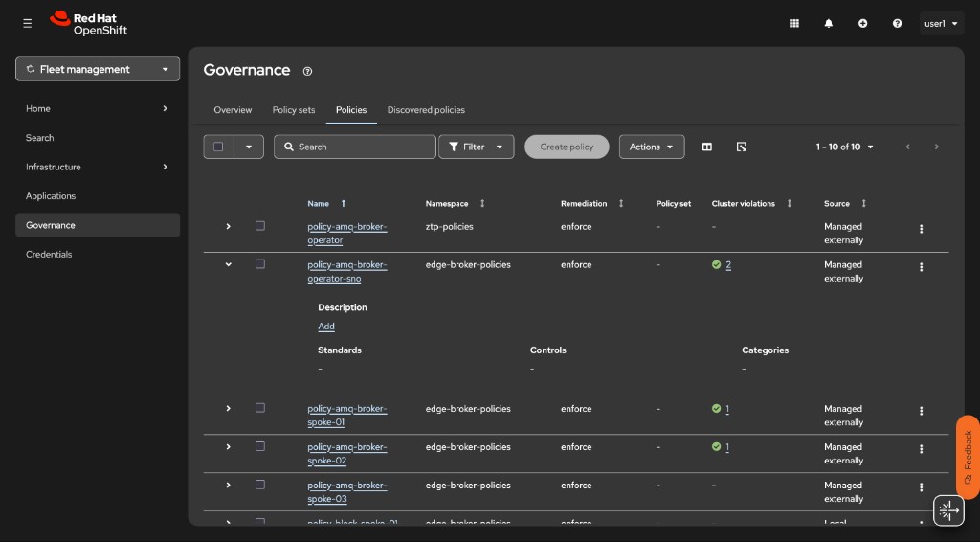The image size is (980, 542).
Task: Select checkbox for policy-amq-broker-spoke-03
Action: [260, 485]
